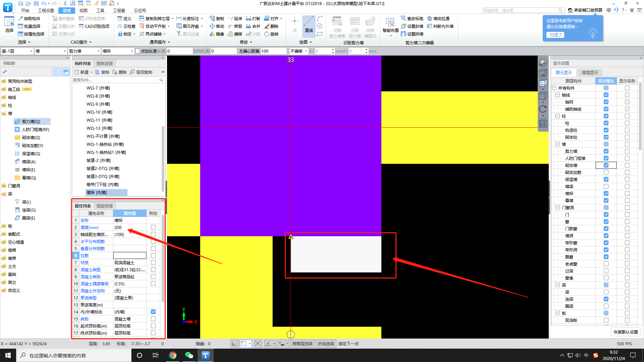Click the 跨图层选择 status bar button
The image size is (644, 362).
[302, 344]
